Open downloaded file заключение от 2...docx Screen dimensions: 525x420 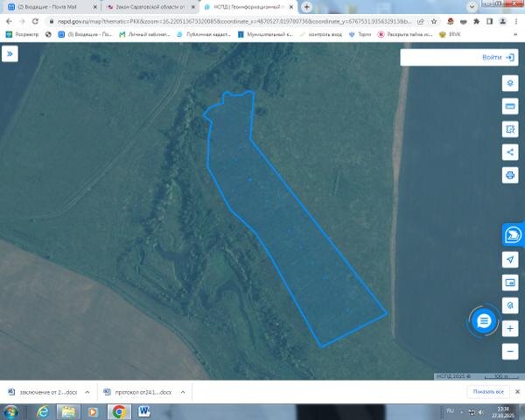point(43,392)
